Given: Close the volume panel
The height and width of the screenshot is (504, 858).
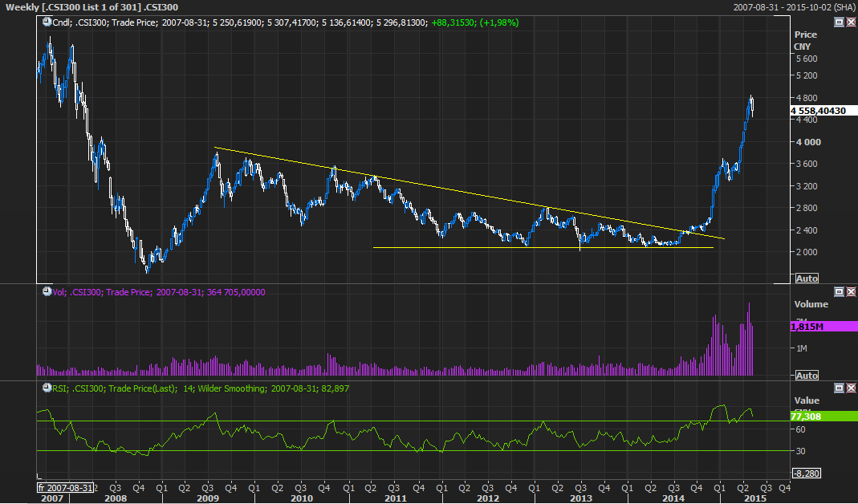Looking at the screenshot, I should click(851, 291).
